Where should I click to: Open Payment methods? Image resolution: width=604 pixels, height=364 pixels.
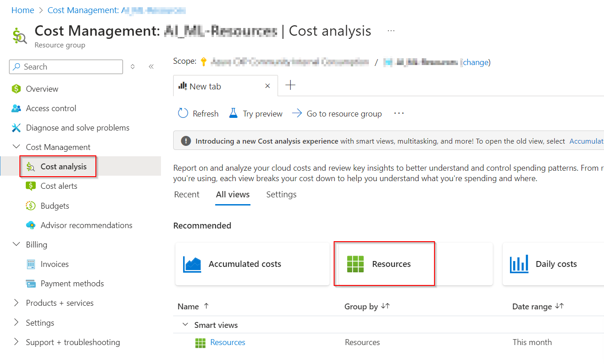(72, 284)
